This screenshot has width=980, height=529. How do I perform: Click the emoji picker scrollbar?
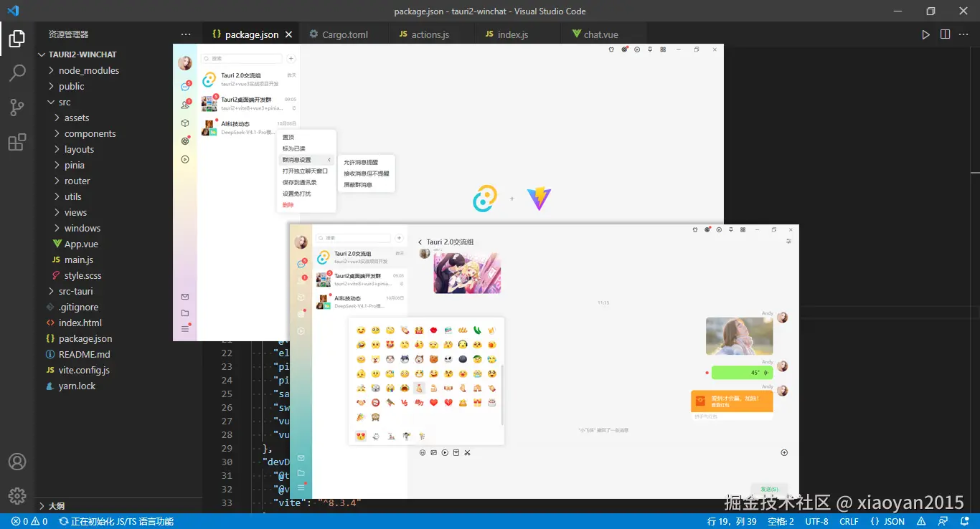coord(502,394)
